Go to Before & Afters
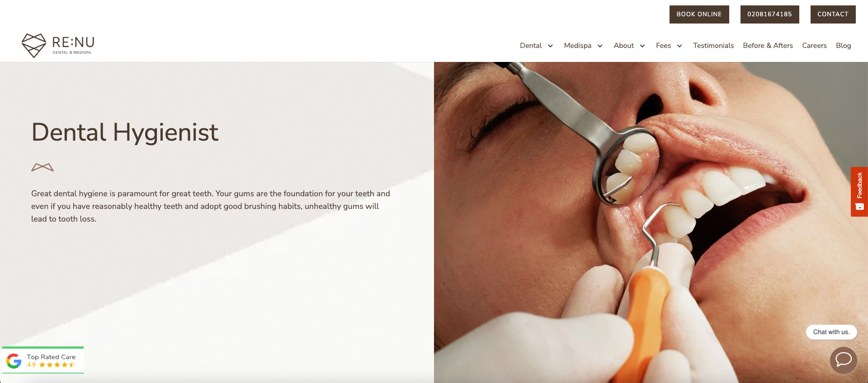Viewport: 868px width, 383px height. coord(768,46)
